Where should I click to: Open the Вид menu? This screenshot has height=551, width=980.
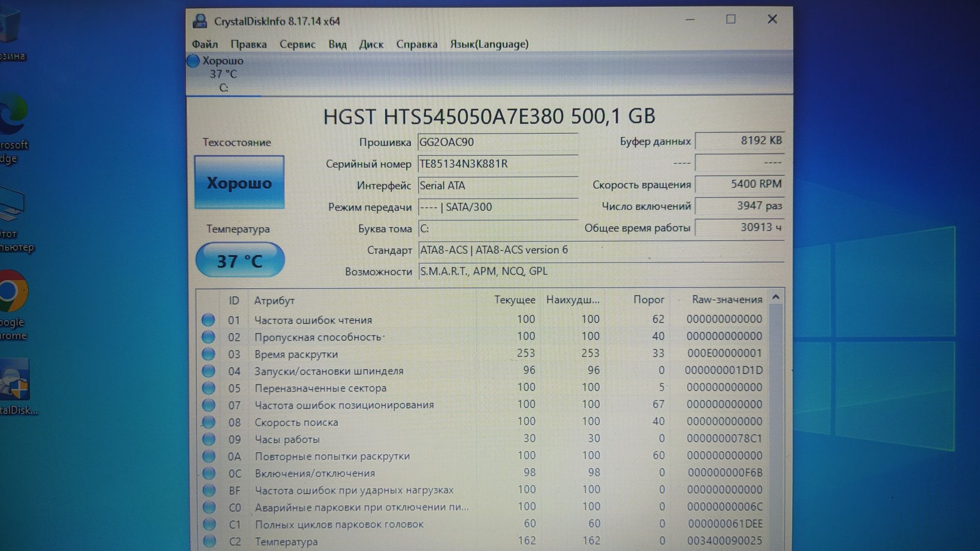337,44
